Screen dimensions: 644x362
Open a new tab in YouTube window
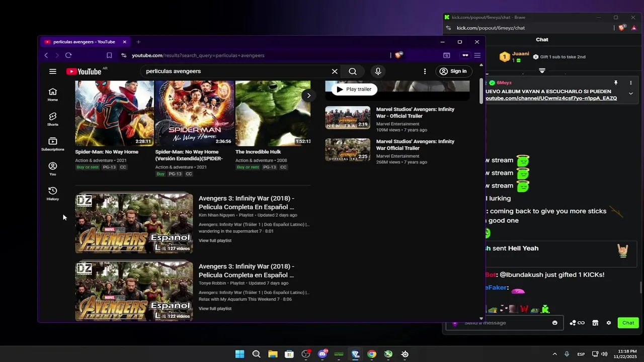(x=138, y=42)
